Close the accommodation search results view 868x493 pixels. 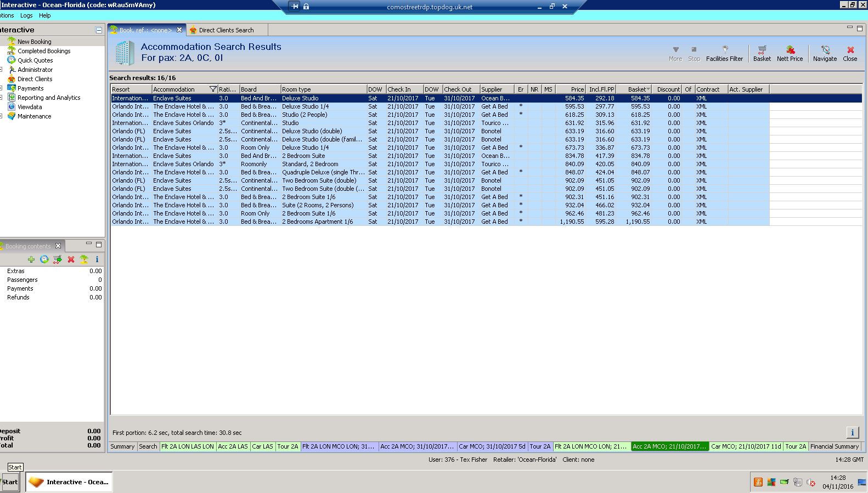(850, 53)
